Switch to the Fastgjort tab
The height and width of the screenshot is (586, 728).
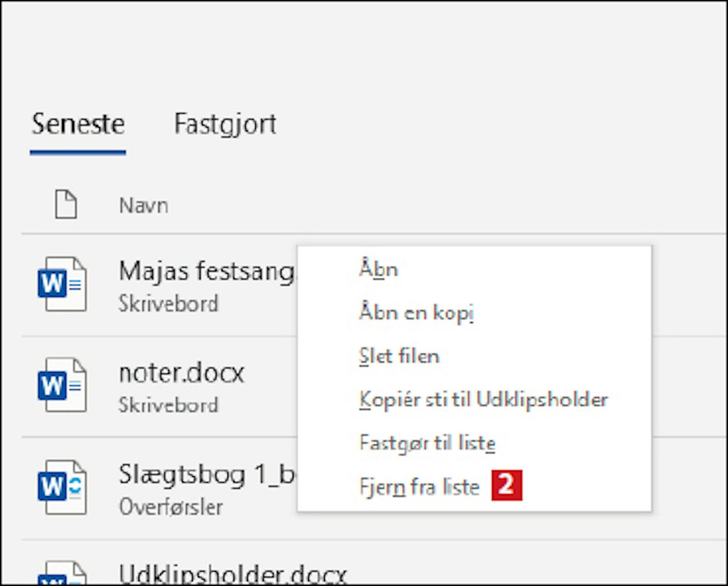(x=225, y=124)
